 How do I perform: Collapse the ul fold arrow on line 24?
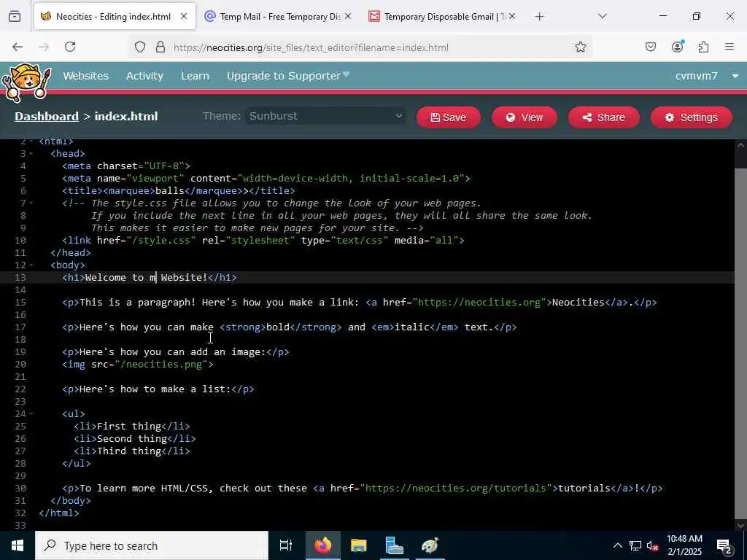[x=31, y=414]
